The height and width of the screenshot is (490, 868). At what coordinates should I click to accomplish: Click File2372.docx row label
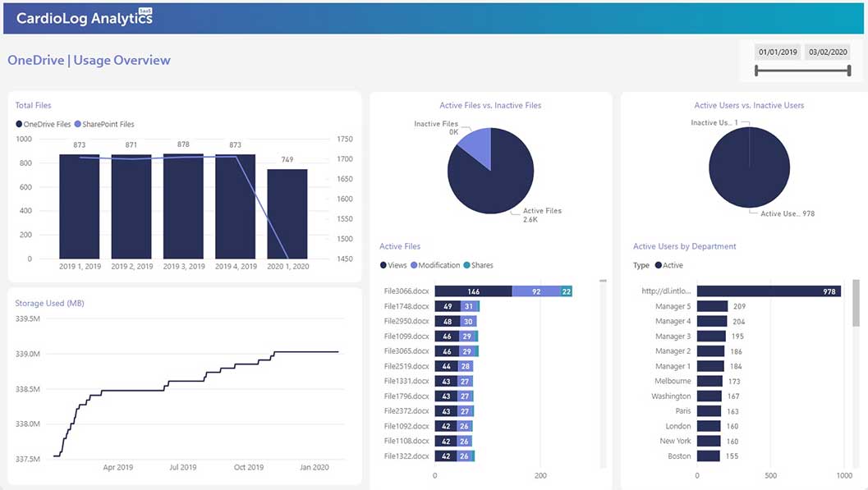(406, 411)
